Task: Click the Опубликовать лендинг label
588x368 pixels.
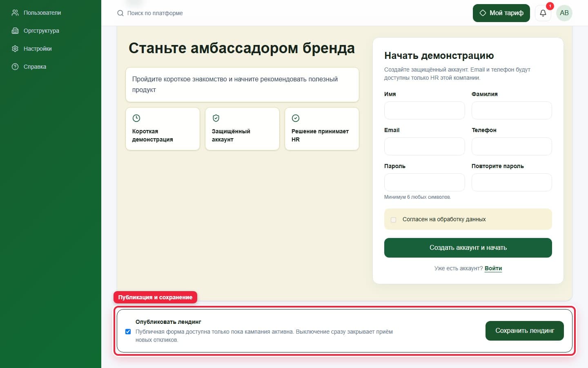Action: [x=168, y=322]
